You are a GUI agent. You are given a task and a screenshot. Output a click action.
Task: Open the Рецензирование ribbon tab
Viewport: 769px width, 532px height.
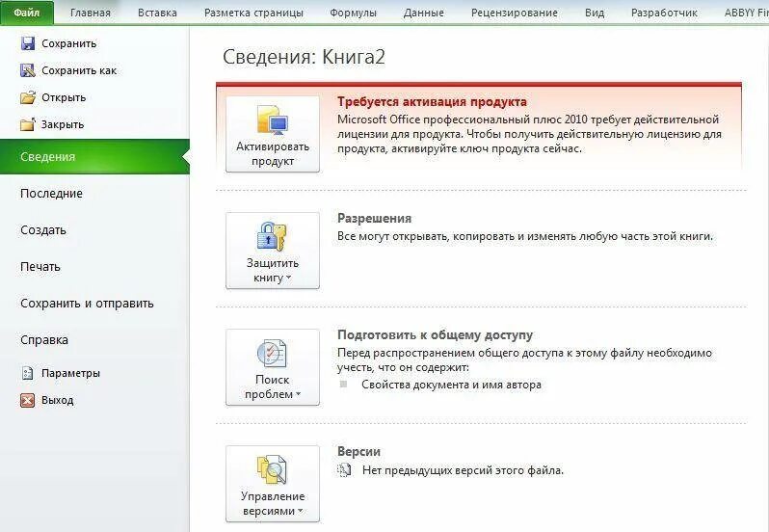[x=514, y=13]
